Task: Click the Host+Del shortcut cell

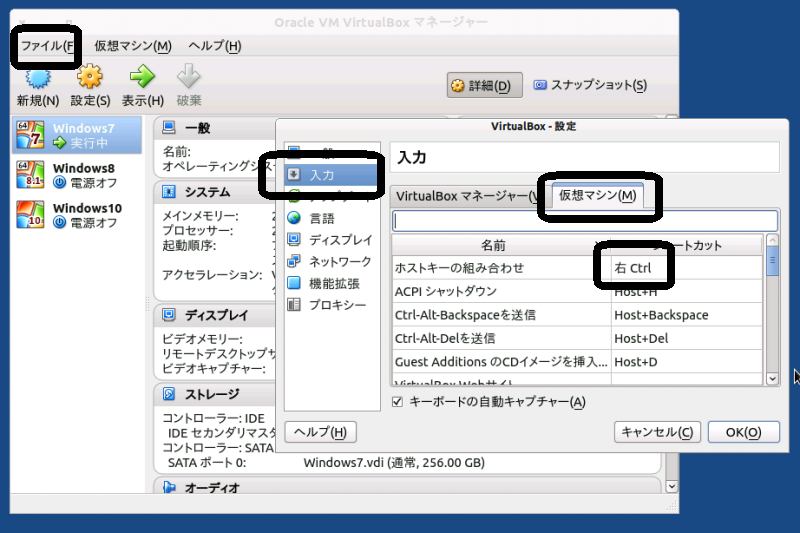Action: (x=686, y=338)
